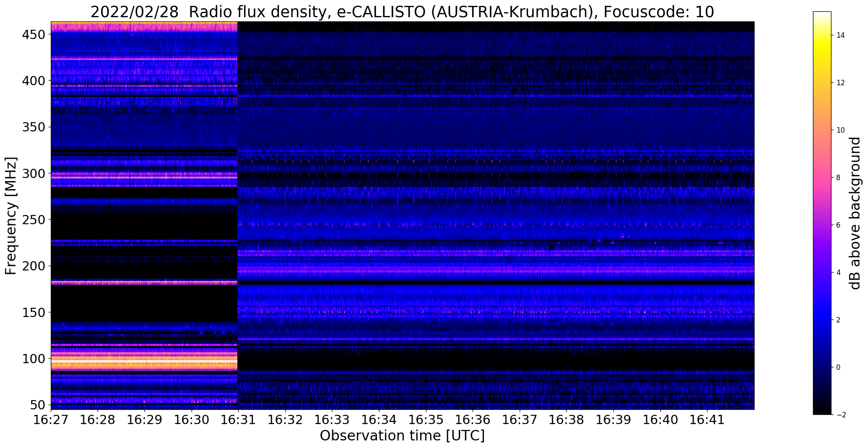Click the 16:34 time tick label
868x448 pixels.
379,419
